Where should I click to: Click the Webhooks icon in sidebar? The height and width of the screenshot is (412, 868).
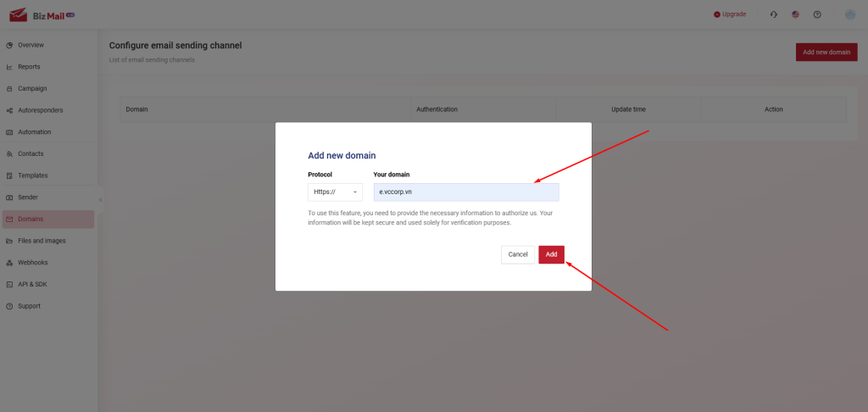coord(9,263)
